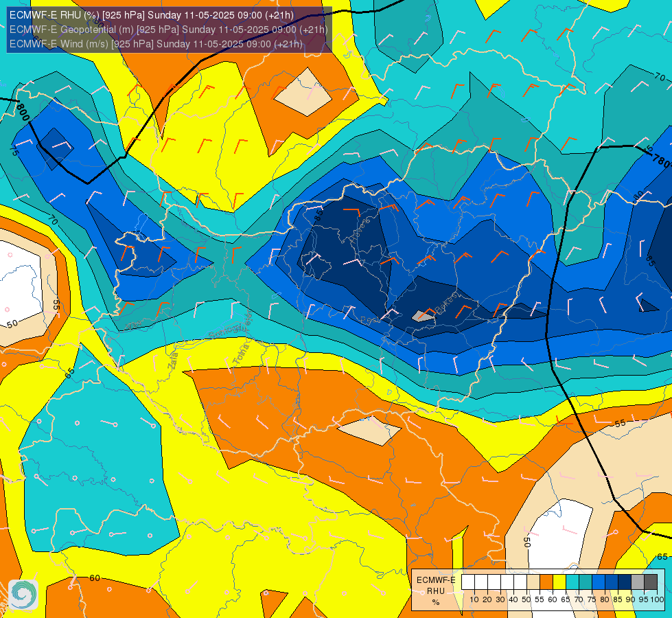The image size is (672, 618).
Task: Click the legend tick label 30
Action: click(500, 599)
